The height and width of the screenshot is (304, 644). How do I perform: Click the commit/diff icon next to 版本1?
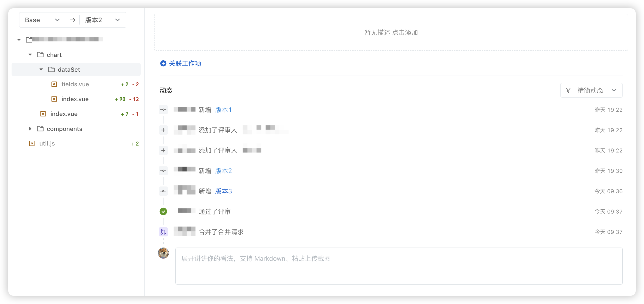tap(164, 110)
